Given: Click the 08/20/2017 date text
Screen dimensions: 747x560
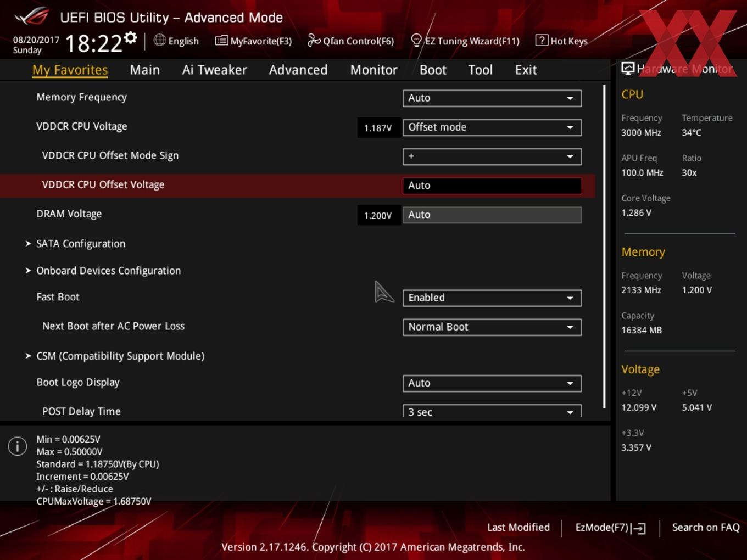Looking at the screenshot, I should (36, 40).
